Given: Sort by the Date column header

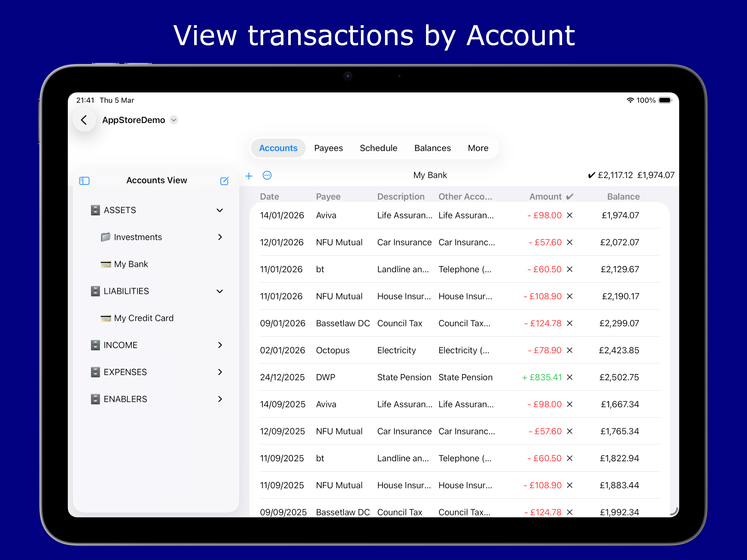Looking at the screenshot, I should [x=270, y=197].
